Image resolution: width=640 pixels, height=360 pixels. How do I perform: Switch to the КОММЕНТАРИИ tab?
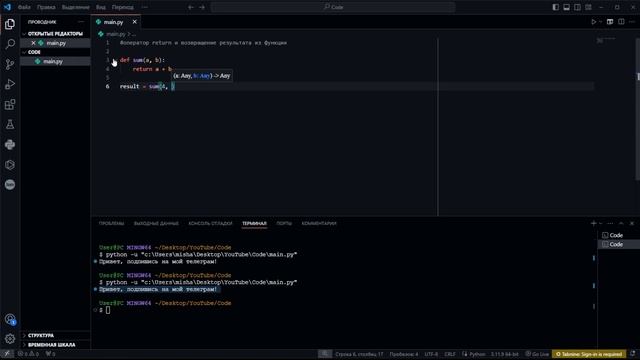(x=319, y=223)
